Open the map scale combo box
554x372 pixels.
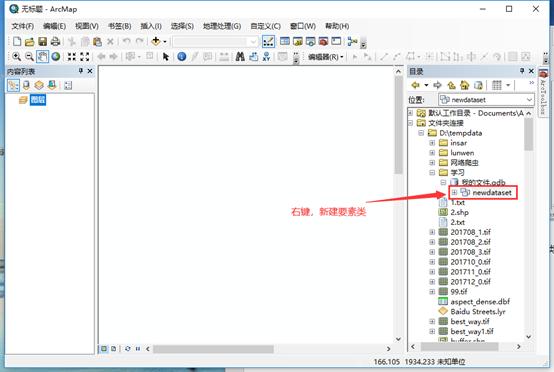[x=215, y=42]
